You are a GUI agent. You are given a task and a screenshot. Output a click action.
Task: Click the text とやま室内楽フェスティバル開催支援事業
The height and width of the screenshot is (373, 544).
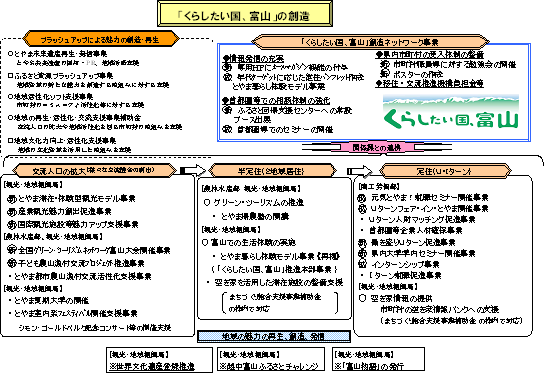[x=76, y=313]
